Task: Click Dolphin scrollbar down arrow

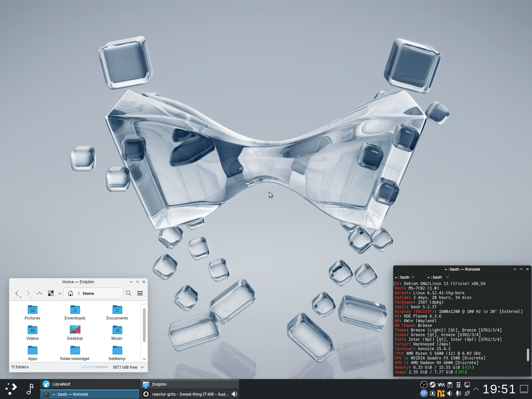Action: coord(144,359)
